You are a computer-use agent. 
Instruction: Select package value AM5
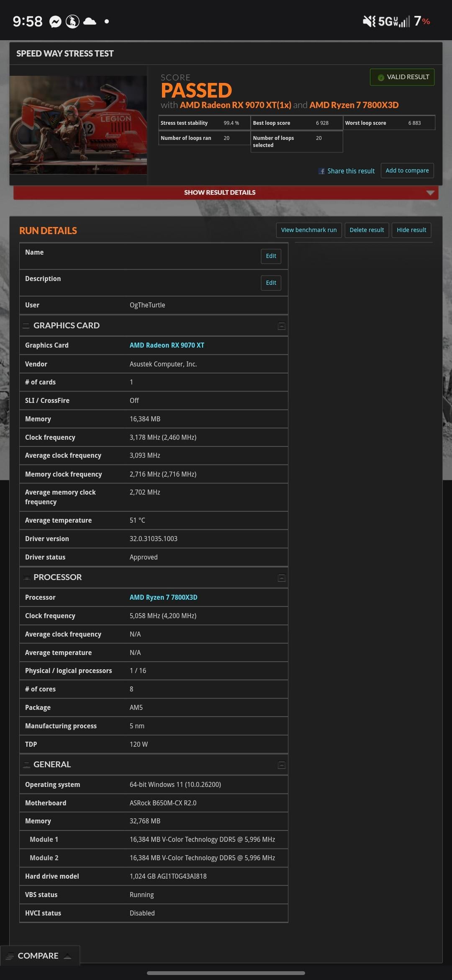[x=136, y=708]
